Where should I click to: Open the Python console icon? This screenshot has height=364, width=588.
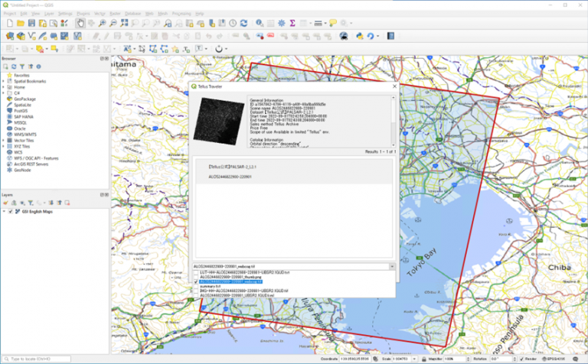pos(360,36)
